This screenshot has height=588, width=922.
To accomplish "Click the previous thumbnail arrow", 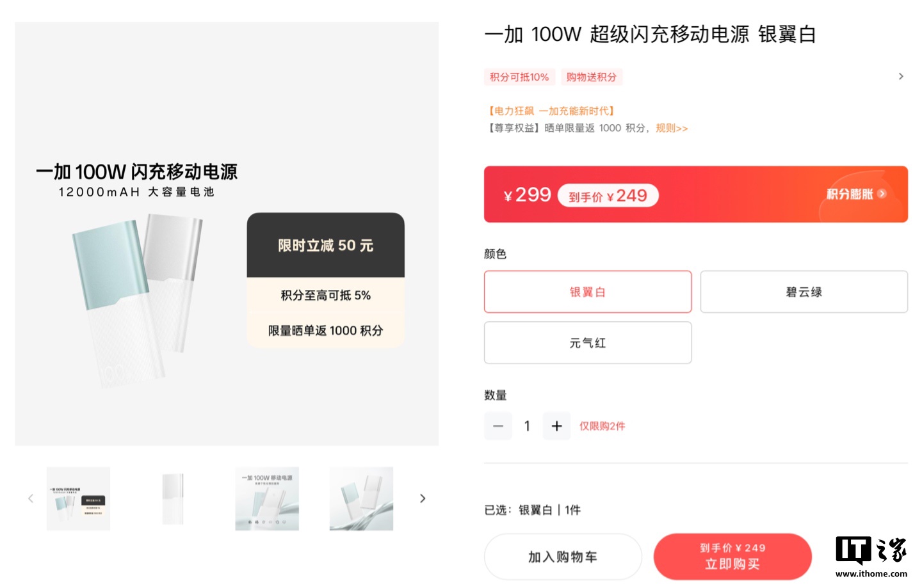I will coord(30,498).
